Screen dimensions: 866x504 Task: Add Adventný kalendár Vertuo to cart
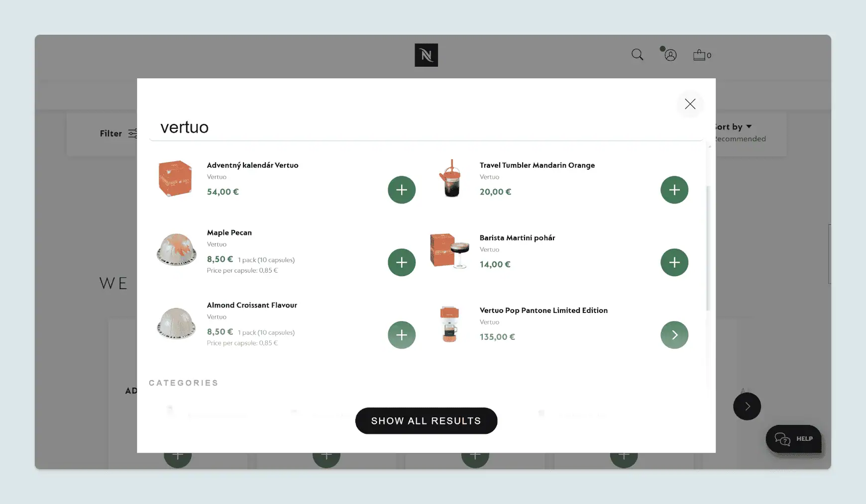tap(402, 190)
